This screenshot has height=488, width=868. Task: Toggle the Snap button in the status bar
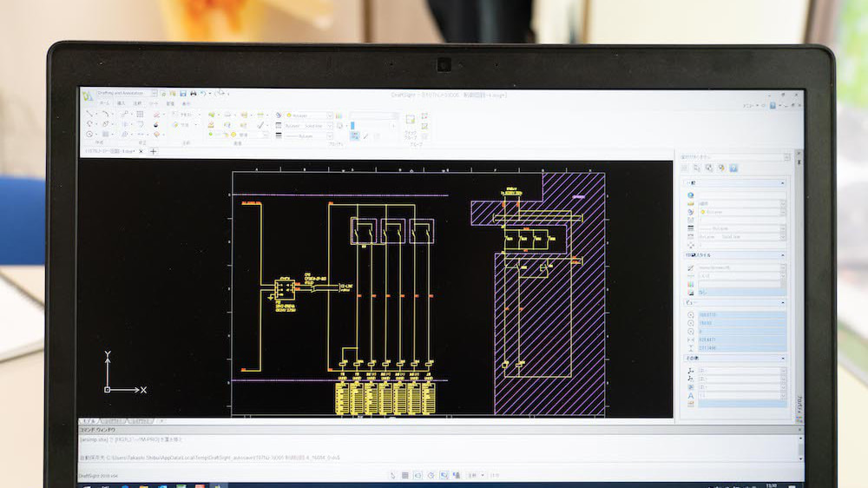coord(392,475)
